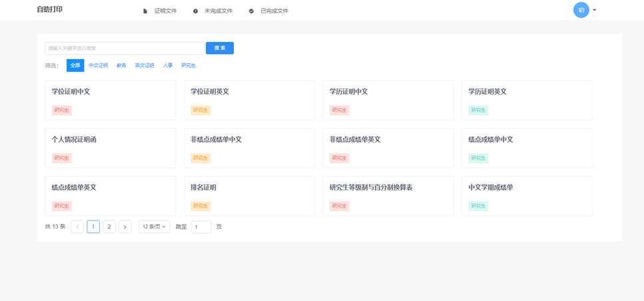Click the keyword search input field
This screenshot has height=301, width=644.
coord(125,48)
